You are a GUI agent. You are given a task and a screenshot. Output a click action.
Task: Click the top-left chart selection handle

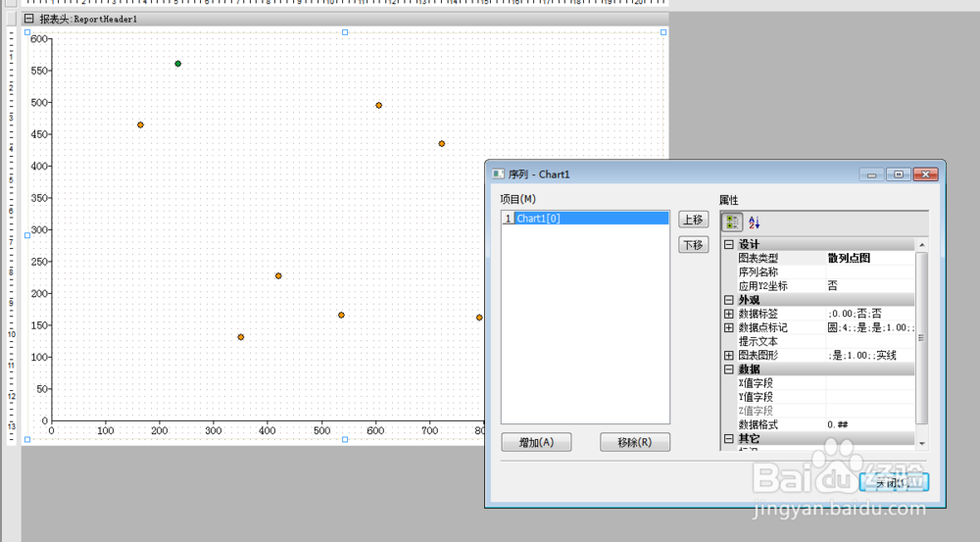click(27, 32)
